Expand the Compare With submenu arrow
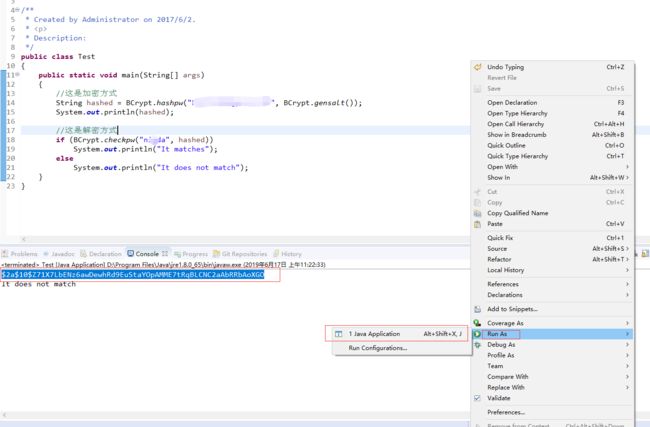The image size is (650, 427). [x=627, y=377]
